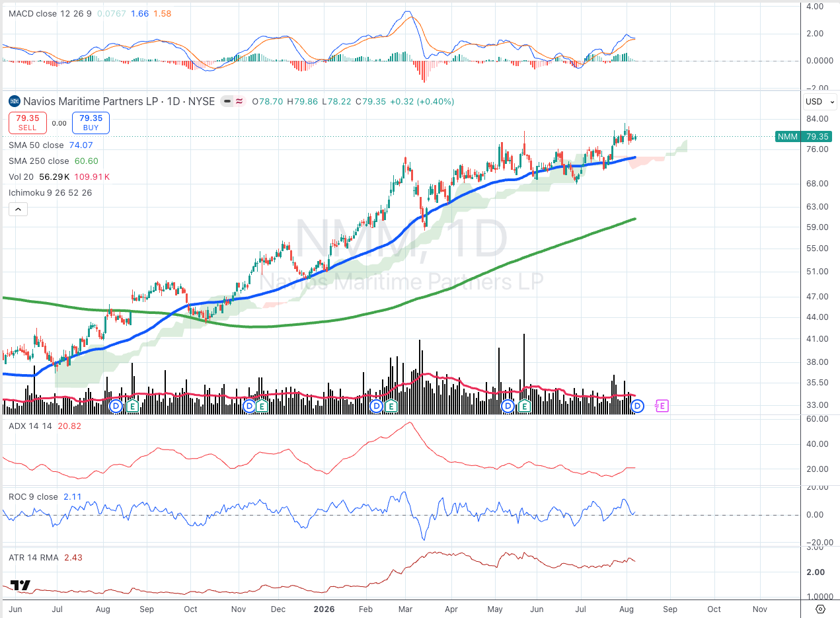Image resolution: width=840 pixels, height=618 pixels.
Task: Open the February 2026 dividend D marker
Action: click(x=377, y=405)
